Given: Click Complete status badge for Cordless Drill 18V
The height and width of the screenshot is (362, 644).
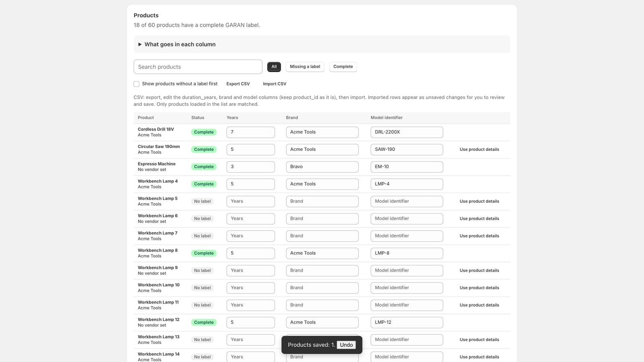Looking at the screenshot, I should point(204,132).
